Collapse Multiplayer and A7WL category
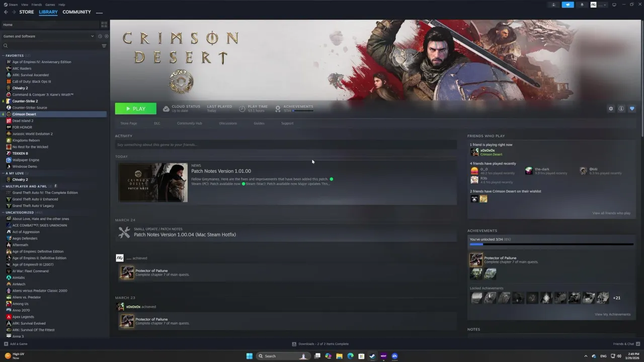This screenshot has height=362, width=644. click(3, 186)
